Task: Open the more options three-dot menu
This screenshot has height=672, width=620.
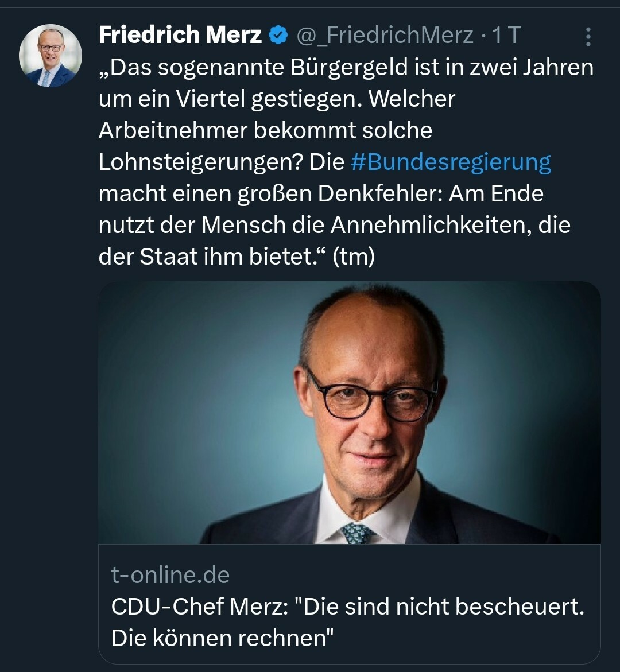Action: tap(588, 36)
